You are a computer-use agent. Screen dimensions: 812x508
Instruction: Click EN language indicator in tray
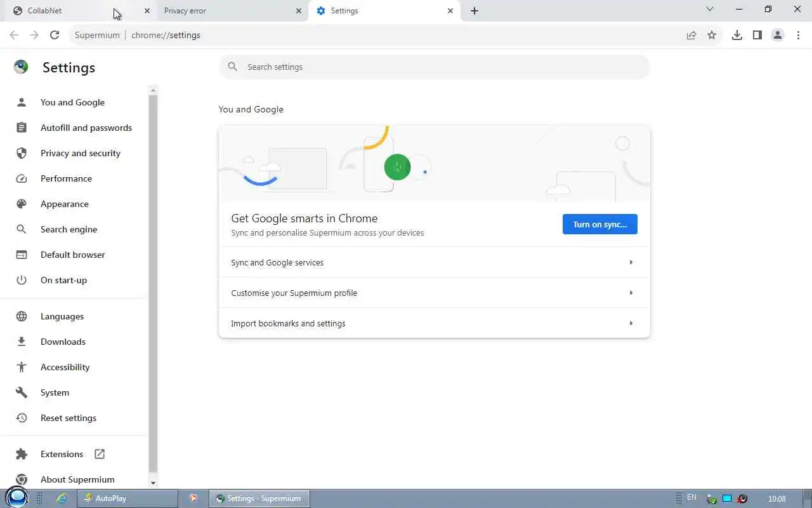tap(692, 498)
